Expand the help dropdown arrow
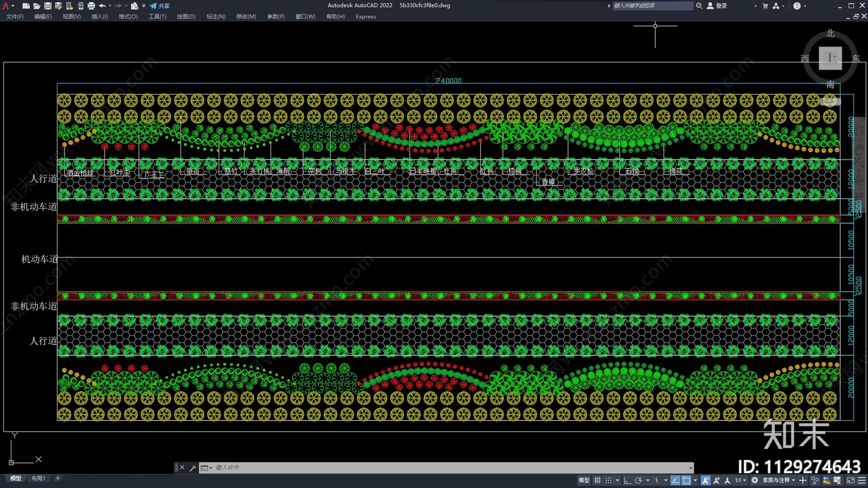This screenshot has width=868, height=488. [805, 6]
